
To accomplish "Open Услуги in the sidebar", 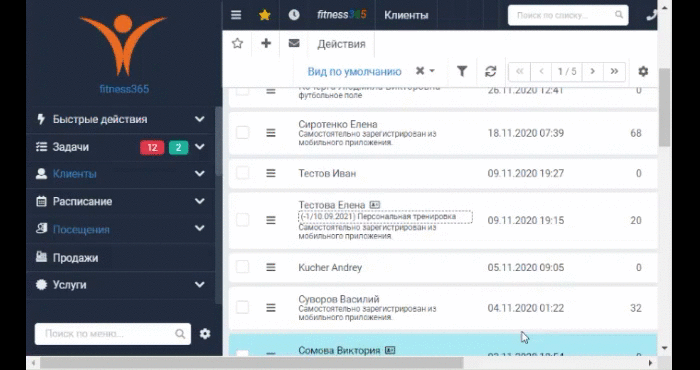I will pos(70,285).
